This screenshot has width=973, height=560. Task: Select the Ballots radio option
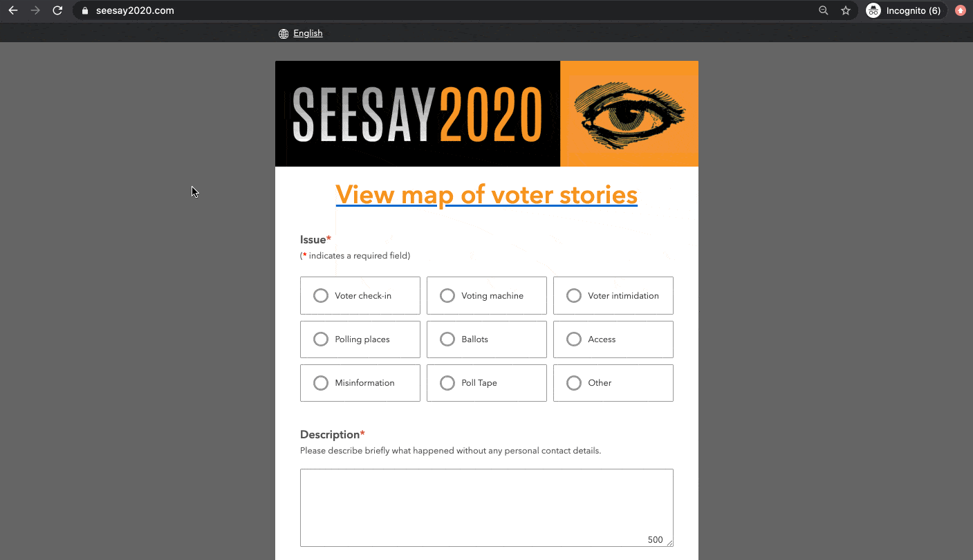[487, 339]
